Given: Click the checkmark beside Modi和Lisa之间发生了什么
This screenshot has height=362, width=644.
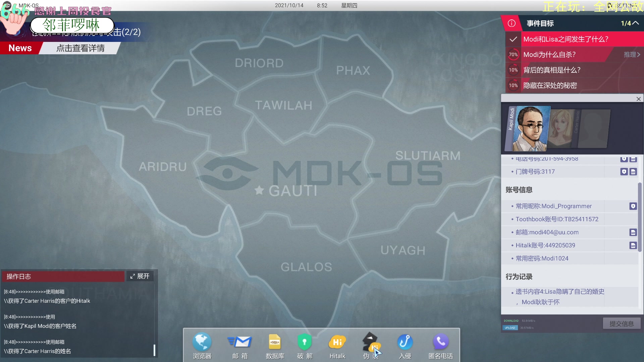Looking at the screenshot, I should [513, 39].
